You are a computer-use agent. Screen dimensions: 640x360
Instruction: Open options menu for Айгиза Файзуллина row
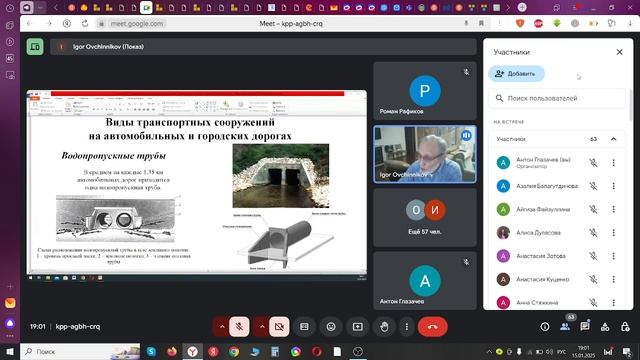tap(613, 209)
